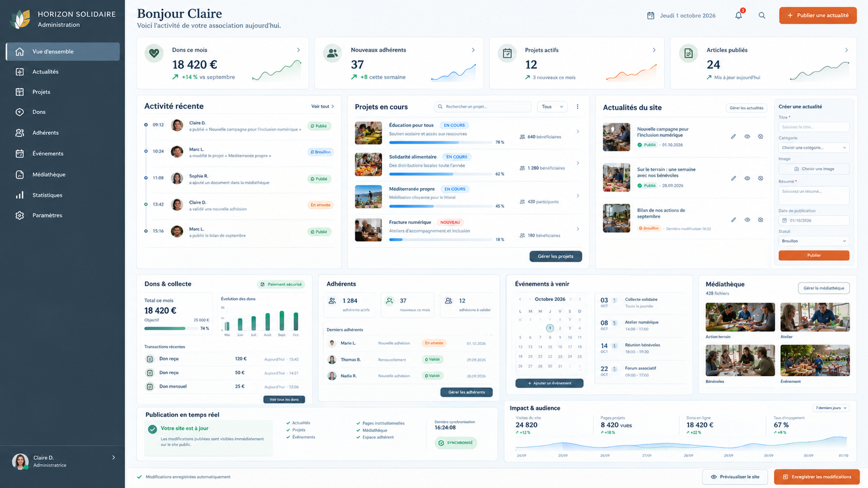This screenshot has width=868, height=488.
Task: Toggle the Médiathèque sync checkmark
Action: tap(358, 431)
